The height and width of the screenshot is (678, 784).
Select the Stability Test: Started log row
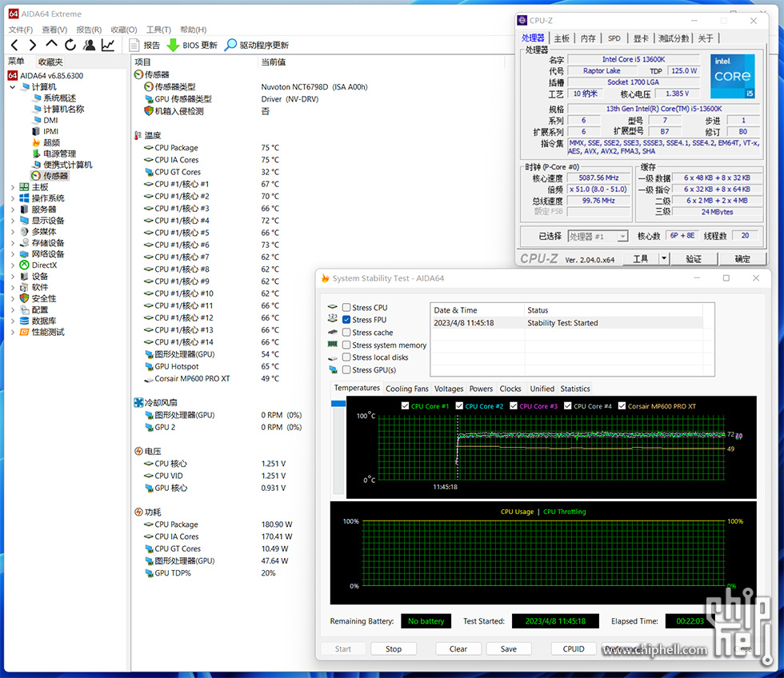tap(567, 323)
